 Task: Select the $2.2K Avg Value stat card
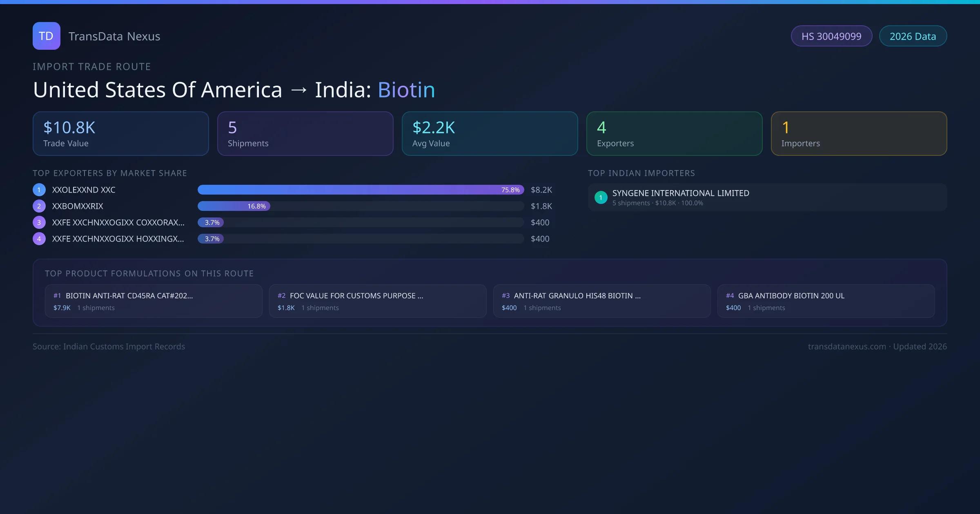coord(490,133)
